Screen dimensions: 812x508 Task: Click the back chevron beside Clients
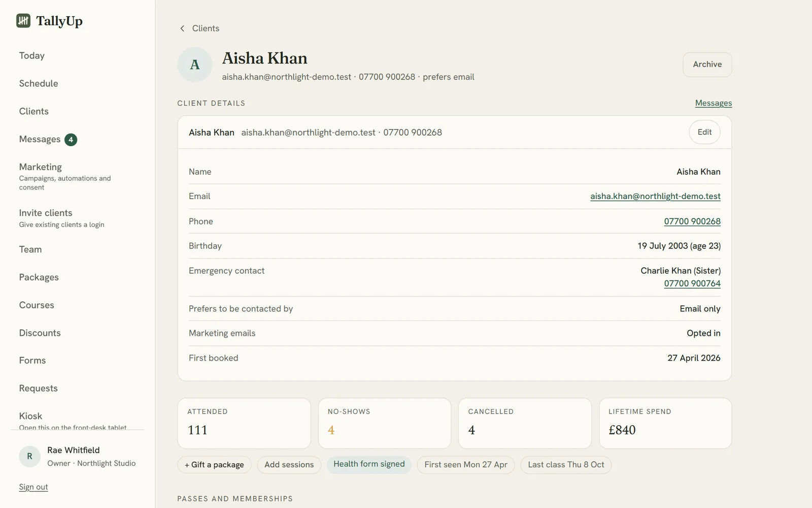tap(182, 28)
